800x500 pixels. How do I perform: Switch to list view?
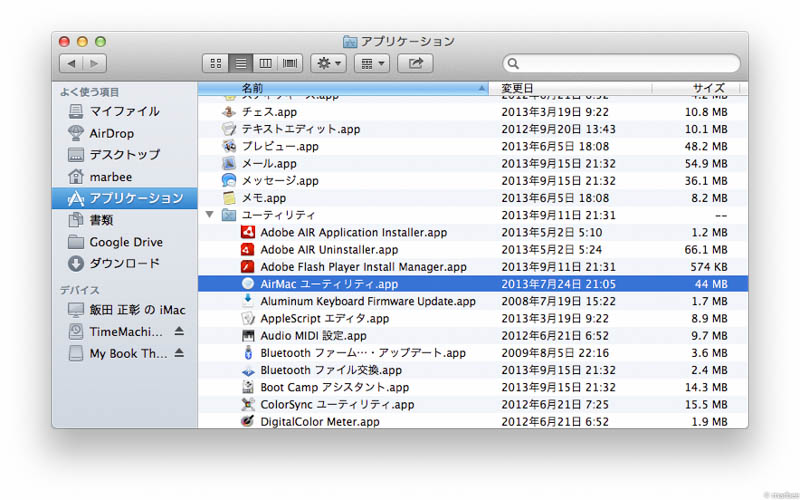[x=240, y=63]
